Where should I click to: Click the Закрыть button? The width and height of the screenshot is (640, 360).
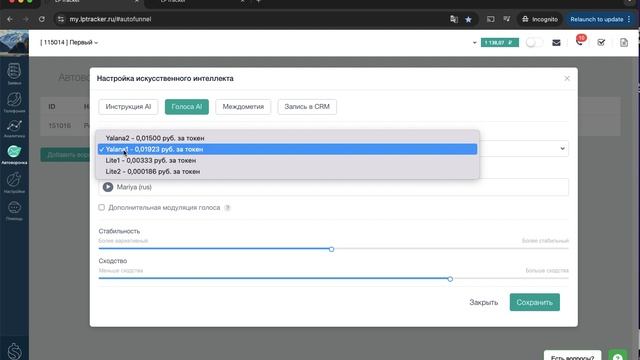coord(484,302)
